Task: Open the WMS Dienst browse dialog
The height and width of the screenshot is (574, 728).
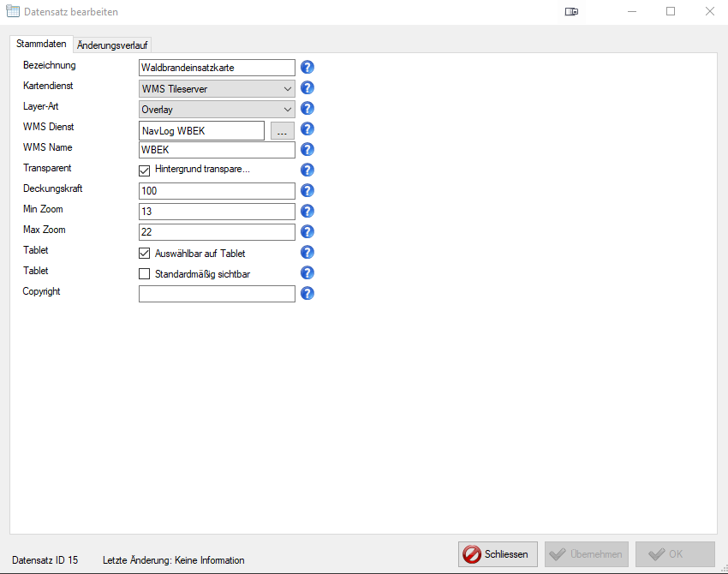Action: pyautogui.click(x=281, y=129)
